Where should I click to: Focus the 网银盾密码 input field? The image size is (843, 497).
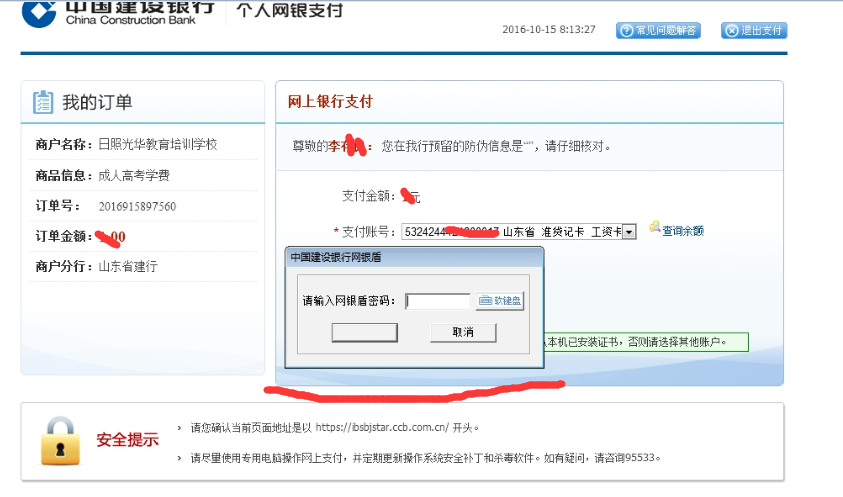point(438,301)
